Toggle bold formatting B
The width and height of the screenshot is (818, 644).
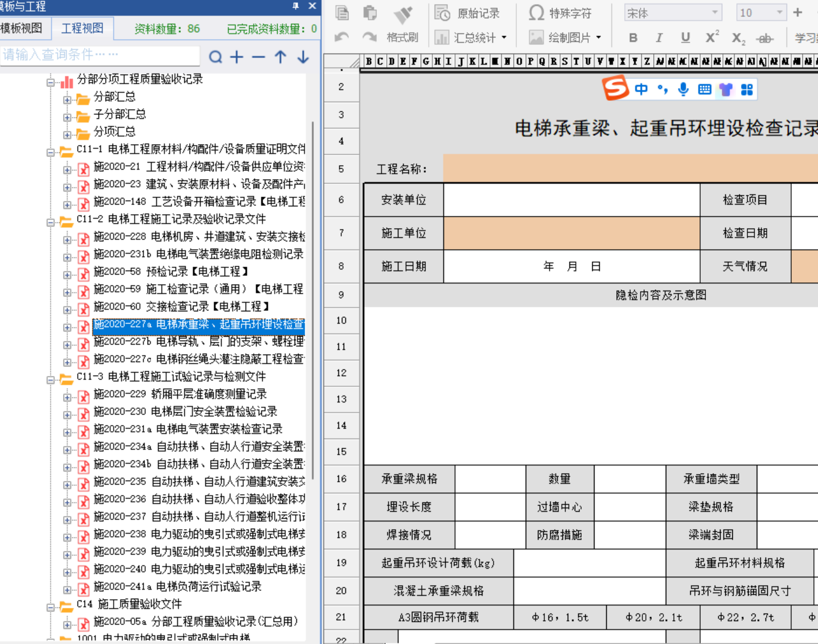(633, 38)
